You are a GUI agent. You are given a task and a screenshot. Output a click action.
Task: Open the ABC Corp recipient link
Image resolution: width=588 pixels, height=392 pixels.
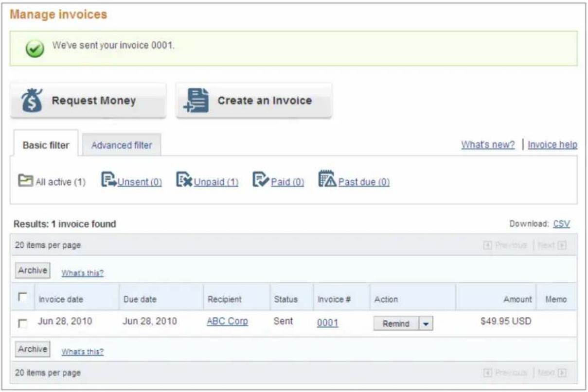click(x=228, y=321)
